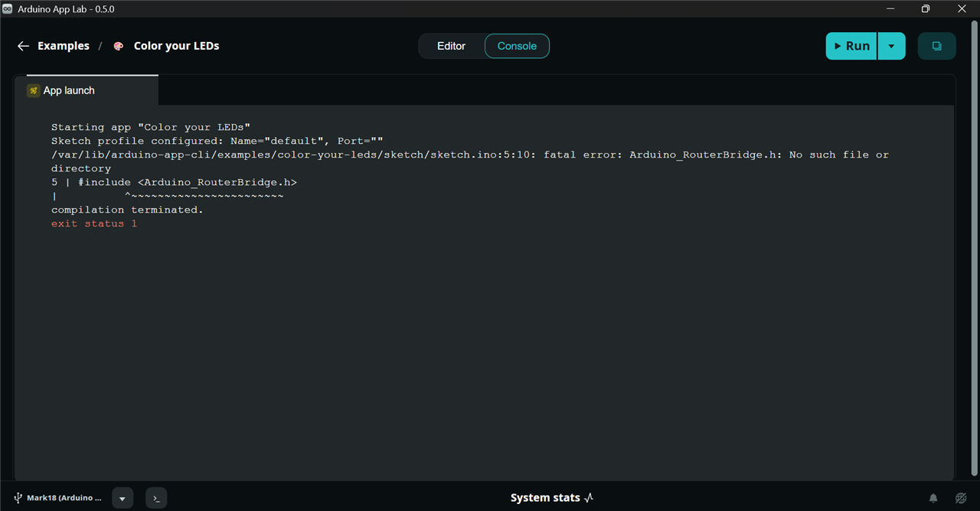Click the USB connection icon near Mark18
Image resolution: width=980 pixels, height=511 pixels.
tap(18, 498)
